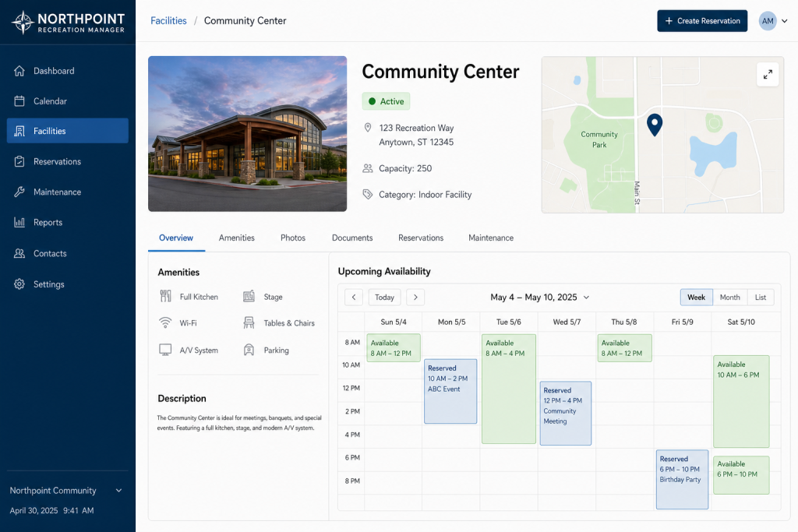This screenshot has width=798, height=532.
Task: Click the Wi-Fi signal icon
Action: coord(165,322)
